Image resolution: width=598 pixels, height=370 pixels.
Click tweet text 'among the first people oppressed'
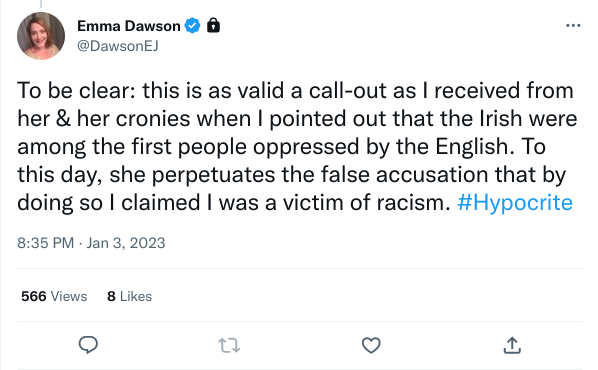coord(188,146)
